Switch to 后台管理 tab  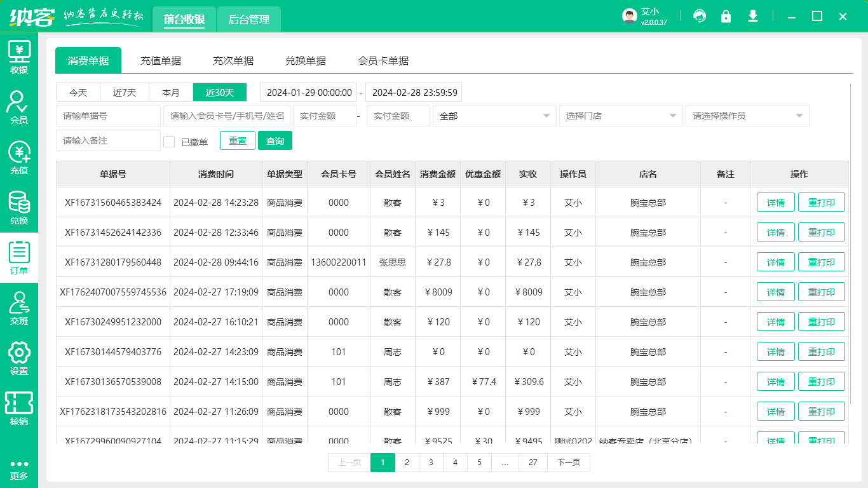click(x=249, y=19)
